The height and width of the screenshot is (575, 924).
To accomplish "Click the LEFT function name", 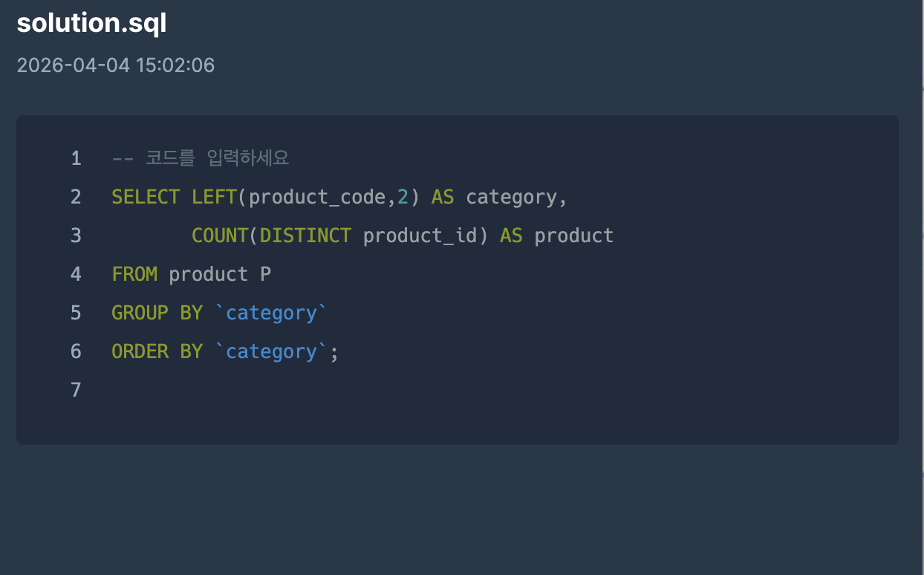I will click(x=214, y=197).
